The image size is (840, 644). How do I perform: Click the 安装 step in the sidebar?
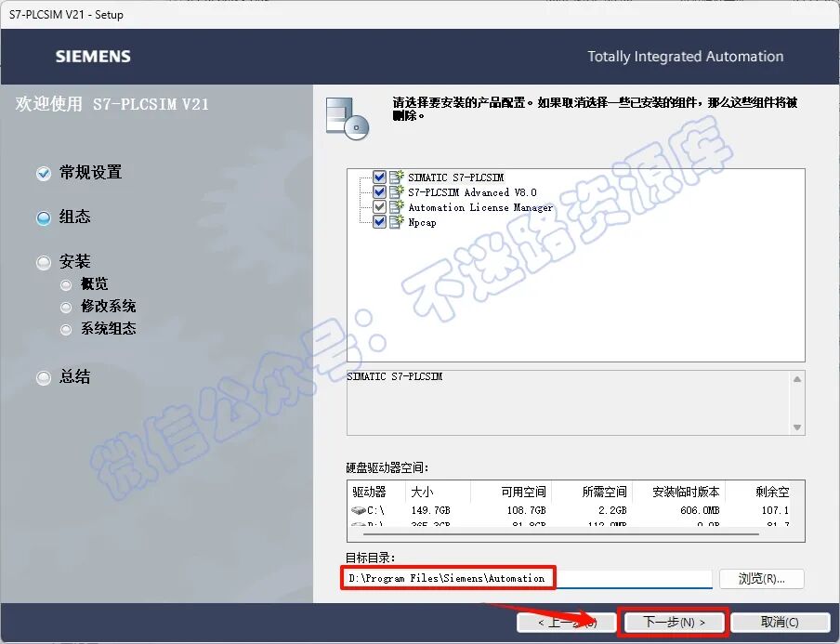coord(75,261)
